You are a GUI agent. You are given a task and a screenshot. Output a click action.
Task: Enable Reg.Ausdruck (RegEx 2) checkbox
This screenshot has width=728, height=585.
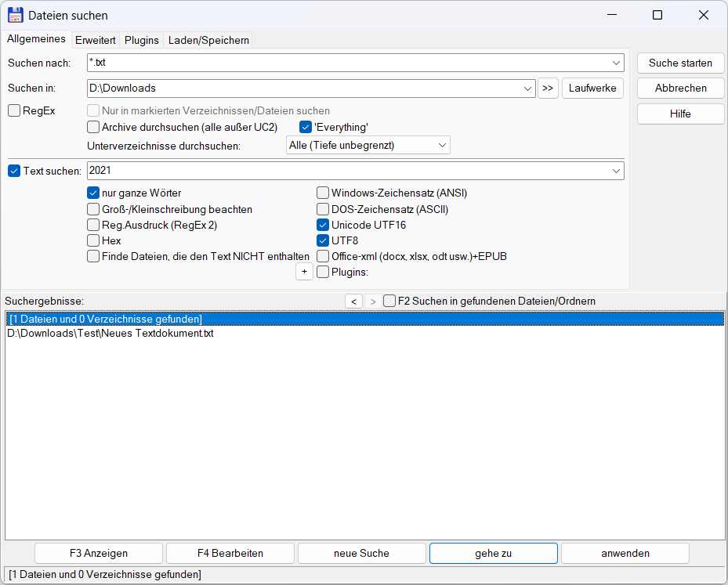point(93,225)
